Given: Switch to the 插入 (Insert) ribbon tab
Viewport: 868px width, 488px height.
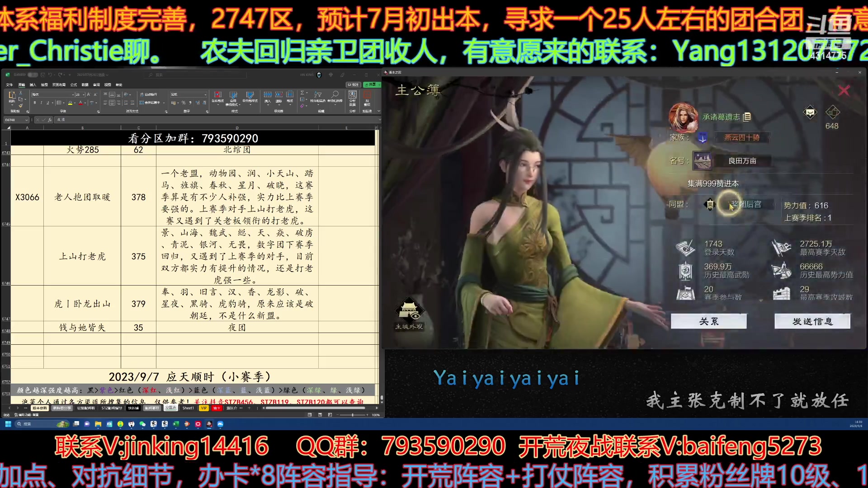Looking at the screenshot, I should point(33,84).
